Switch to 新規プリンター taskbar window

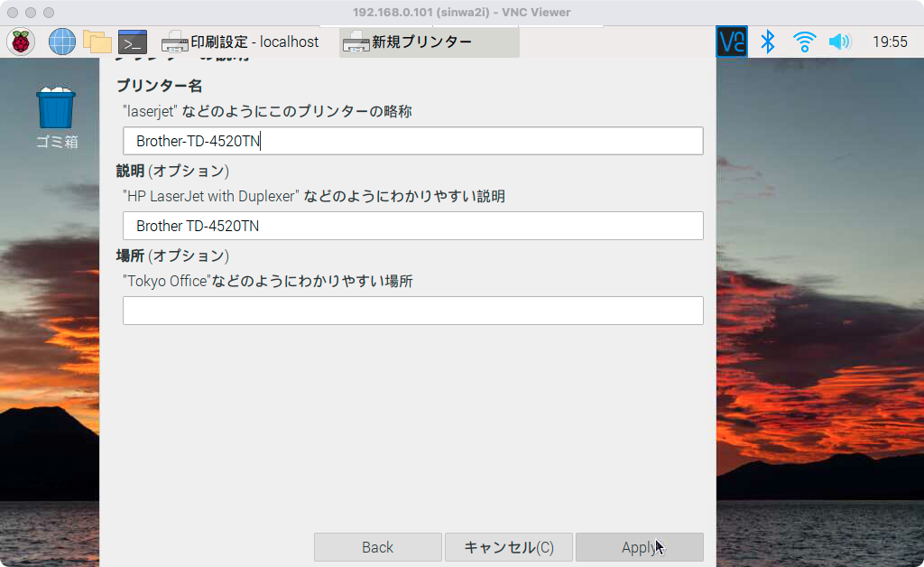tap(429, 42)
